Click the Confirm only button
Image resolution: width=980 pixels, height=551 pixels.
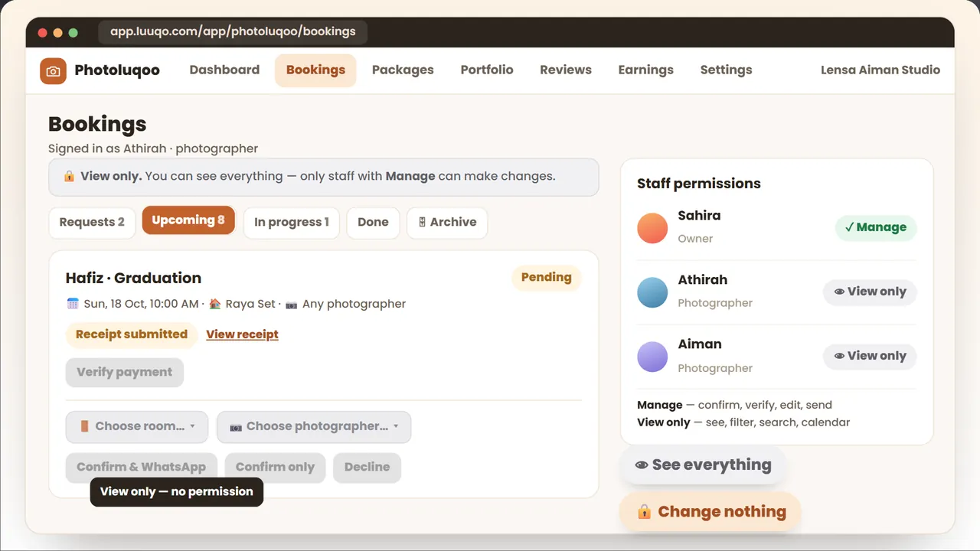[275, 468]
